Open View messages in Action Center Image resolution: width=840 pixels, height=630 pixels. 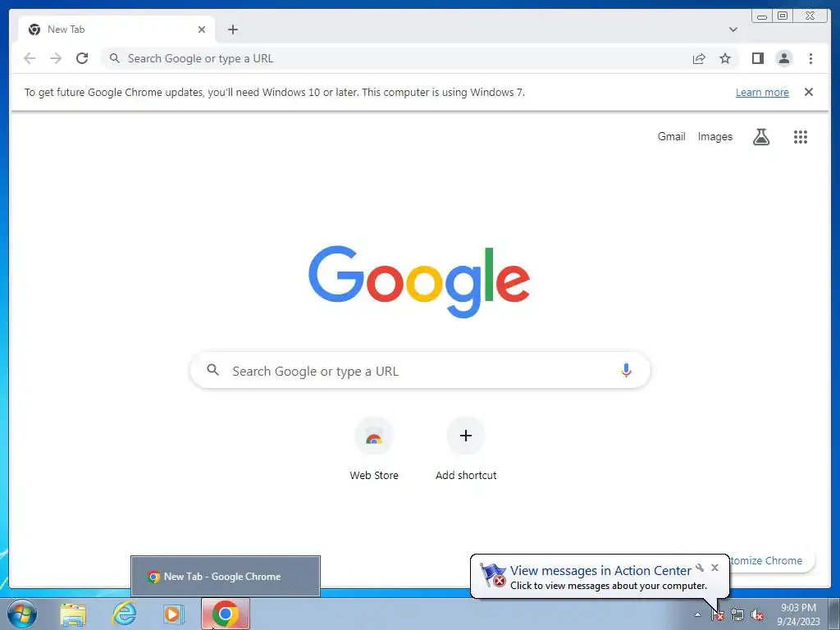click(x=600, y=571)
